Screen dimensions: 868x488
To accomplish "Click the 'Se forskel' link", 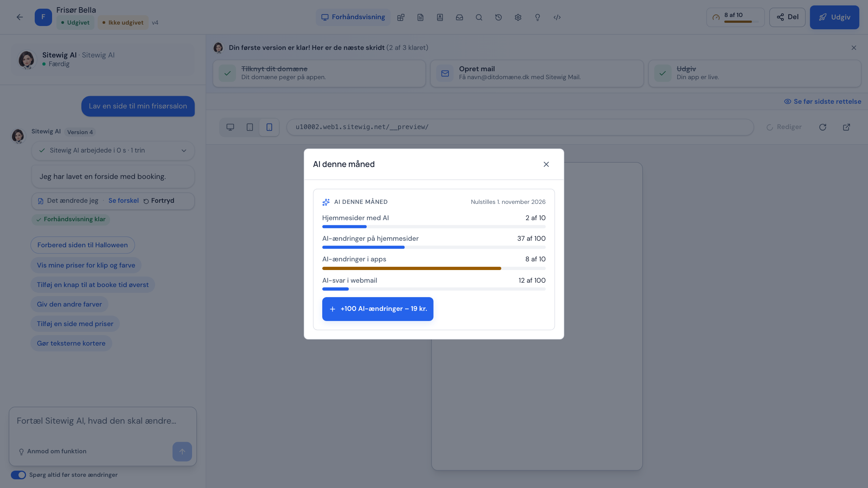I will pos(123,201).
